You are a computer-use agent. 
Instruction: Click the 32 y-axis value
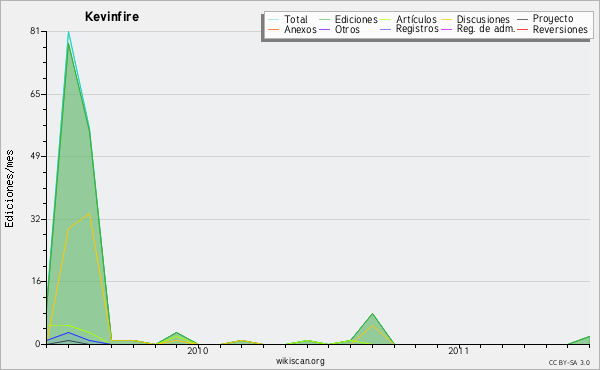(35, 219)
